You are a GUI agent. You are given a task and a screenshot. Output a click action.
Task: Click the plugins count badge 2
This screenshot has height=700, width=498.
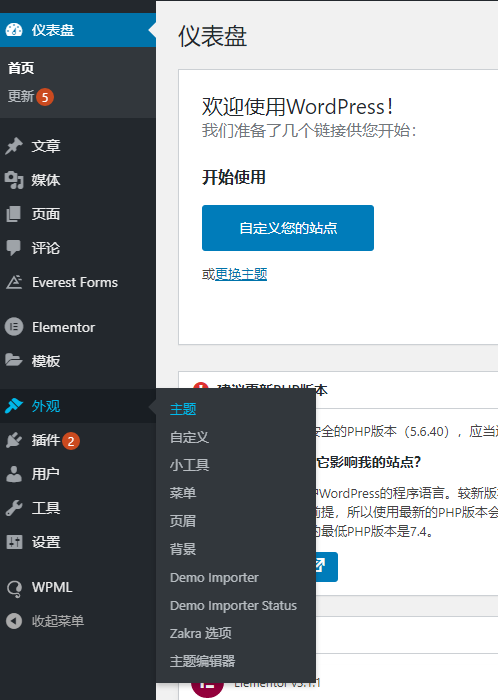pos(71,441)
